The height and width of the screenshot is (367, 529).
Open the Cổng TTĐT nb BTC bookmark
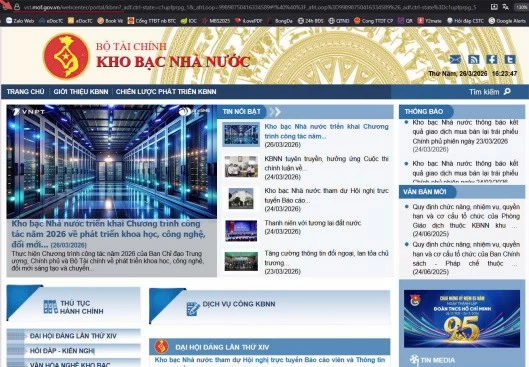[152, 21]
